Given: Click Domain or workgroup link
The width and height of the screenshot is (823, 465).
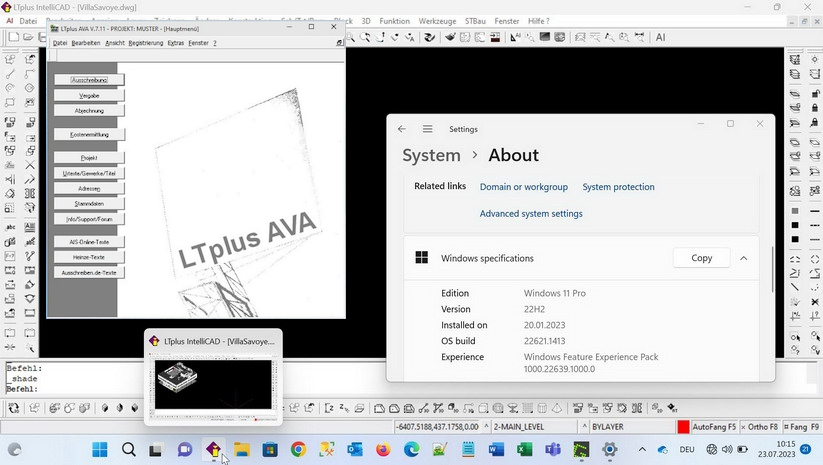Looking at the screenshot, I should pyautogui.click(x=523, y=187).
